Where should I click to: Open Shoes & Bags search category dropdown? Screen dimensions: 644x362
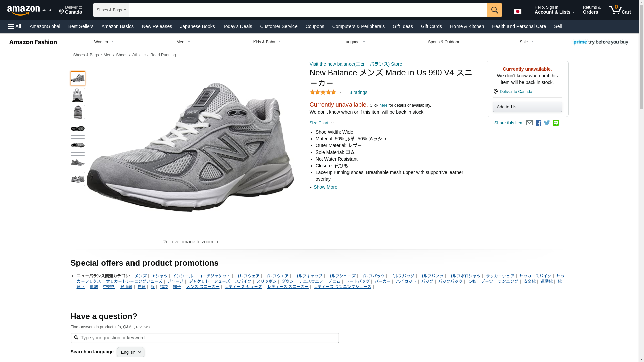pyautogui.click(x=111, y=10)
